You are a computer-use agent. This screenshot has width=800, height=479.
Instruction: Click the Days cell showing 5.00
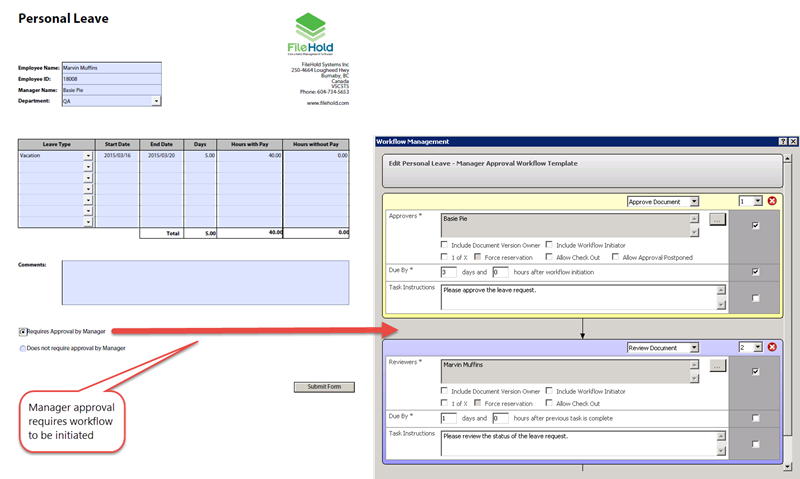click(x=200, y=156)
